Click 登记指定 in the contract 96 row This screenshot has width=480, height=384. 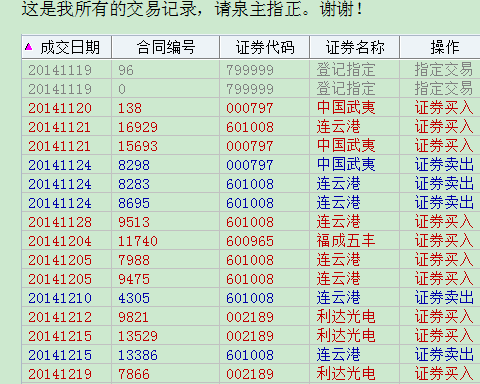pos(346,69)
